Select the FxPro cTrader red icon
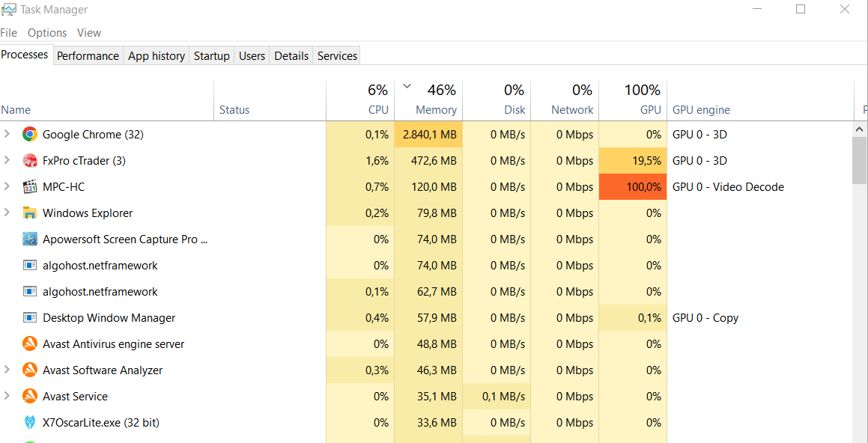868x443 pixels. coord(29,161)
